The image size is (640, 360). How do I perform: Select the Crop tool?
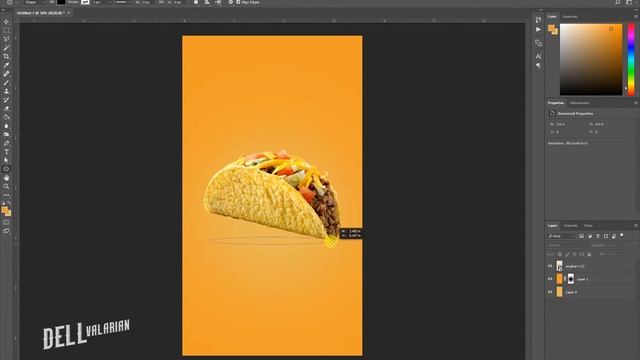(6, 56)
